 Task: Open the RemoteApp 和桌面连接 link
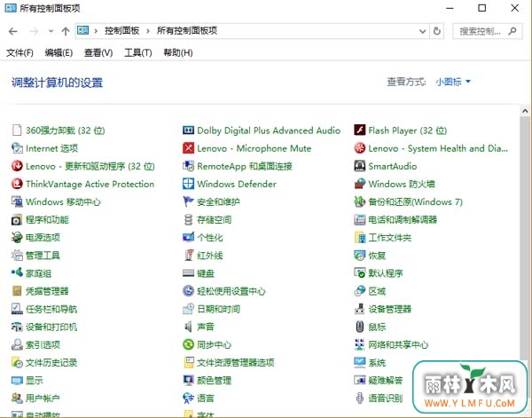click(245, 166)
